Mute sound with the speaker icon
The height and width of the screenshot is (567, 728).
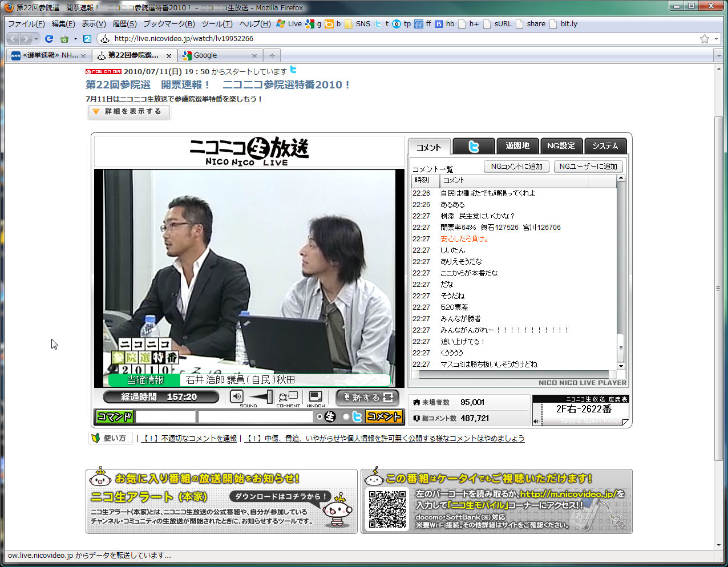(237, 396)
